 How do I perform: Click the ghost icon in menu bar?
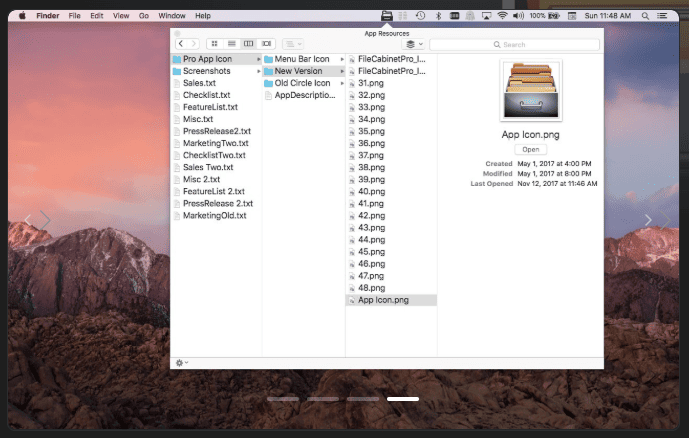470,16
